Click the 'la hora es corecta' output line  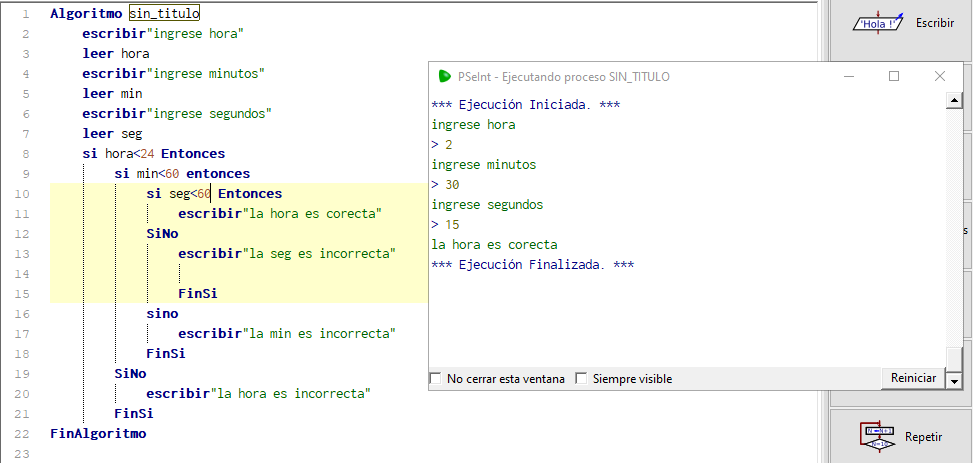pyautogui.click(x=494, y=244)
